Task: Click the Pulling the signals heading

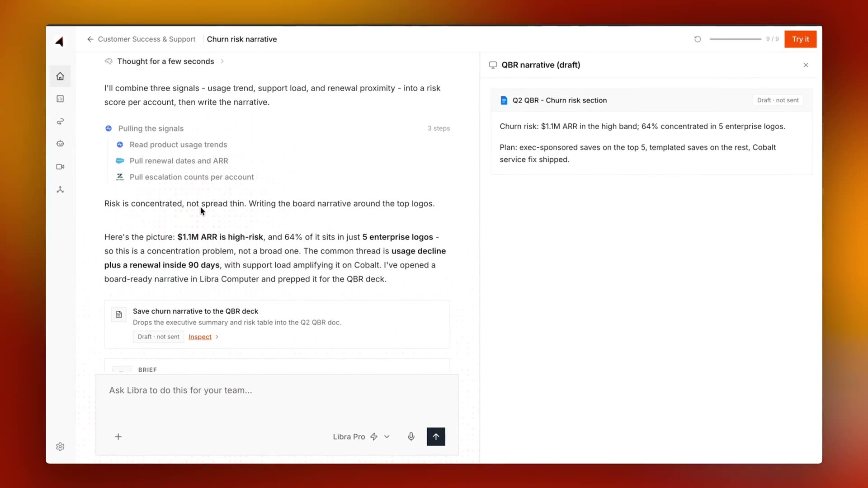Action: [151, 128]
